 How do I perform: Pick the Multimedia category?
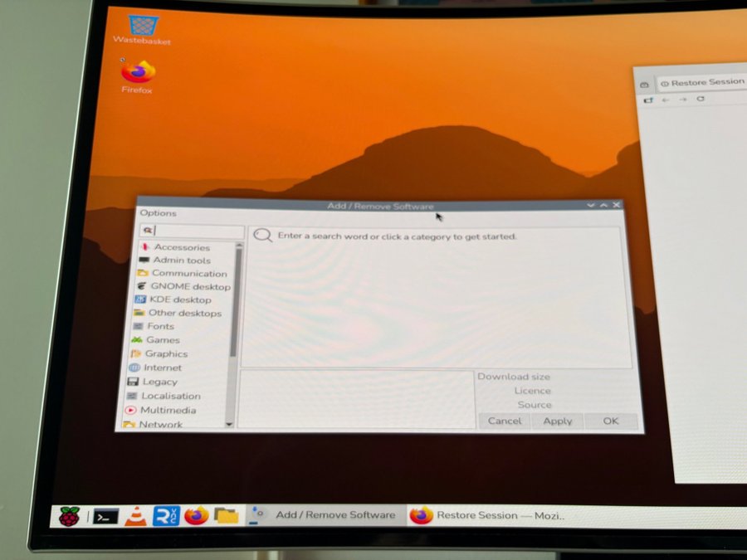(x=168, y=410)
